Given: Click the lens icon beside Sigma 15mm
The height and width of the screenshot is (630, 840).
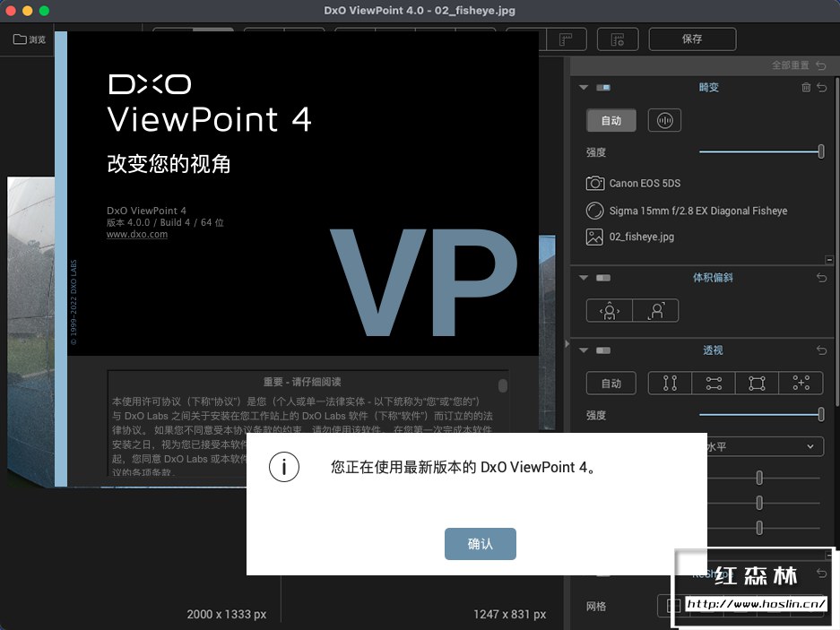Looking at the screenshot, I should [594, 211].
